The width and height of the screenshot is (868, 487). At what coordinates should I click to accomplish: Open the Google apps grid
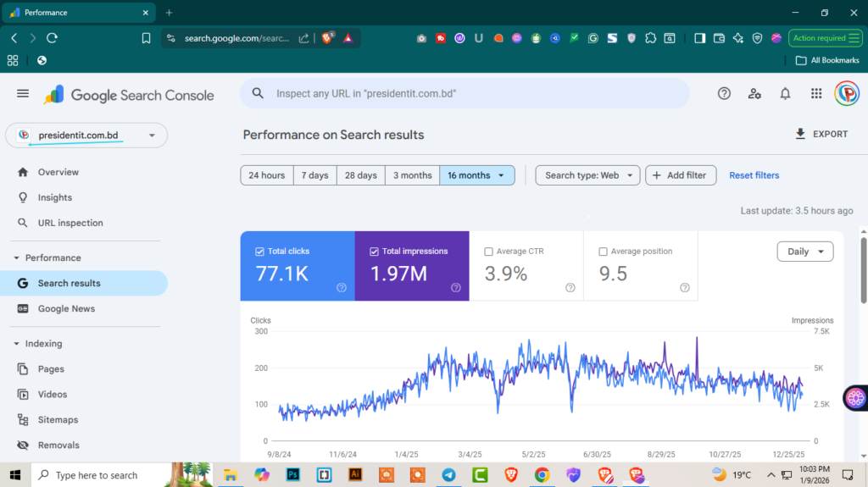point(816,93)
